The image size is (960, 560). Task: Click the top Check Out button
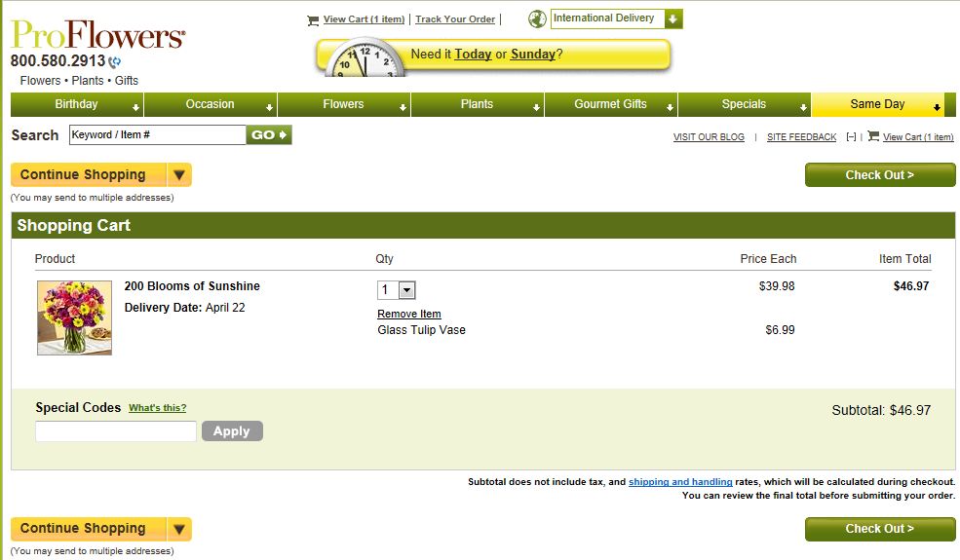[x=879, y=175]
